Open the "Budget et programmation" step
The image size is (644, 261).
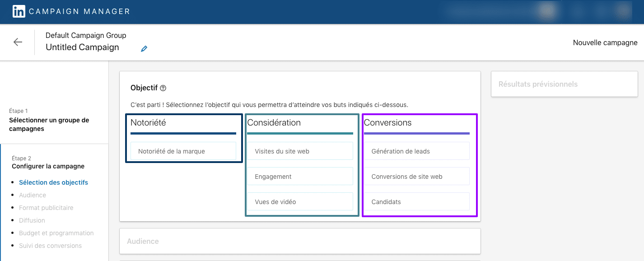(56, 233)
